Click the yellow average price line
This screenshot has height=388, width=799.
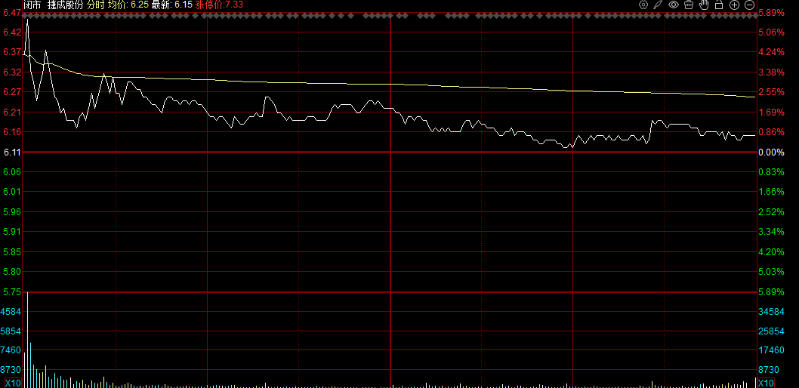[x=390, y=84]
